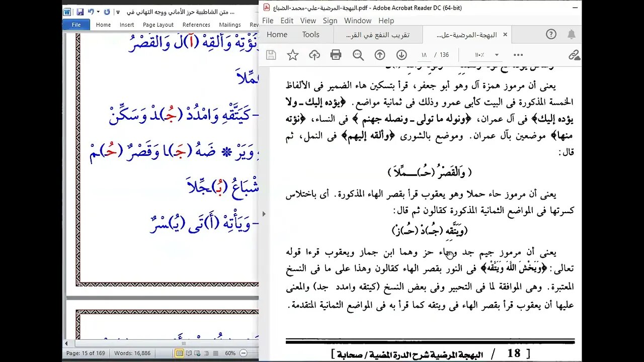
Task: Click the page number field in Acrobat
Action: (x=424, y=55)
